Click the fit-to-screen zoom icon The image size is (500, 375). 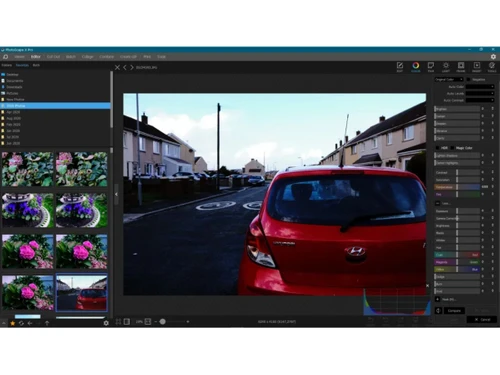pyautogui.click(x=148, y=322)
